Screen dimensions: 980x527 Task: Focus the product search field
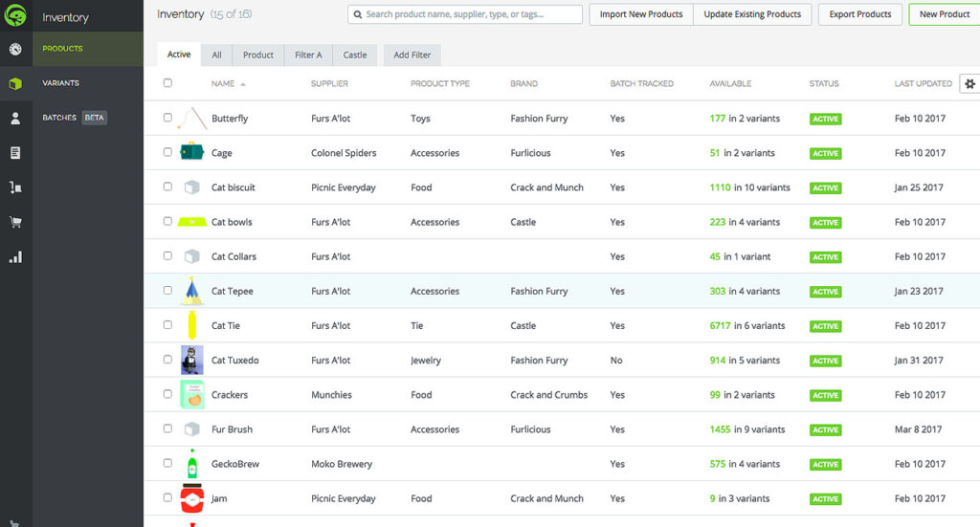tap(465, 14)
